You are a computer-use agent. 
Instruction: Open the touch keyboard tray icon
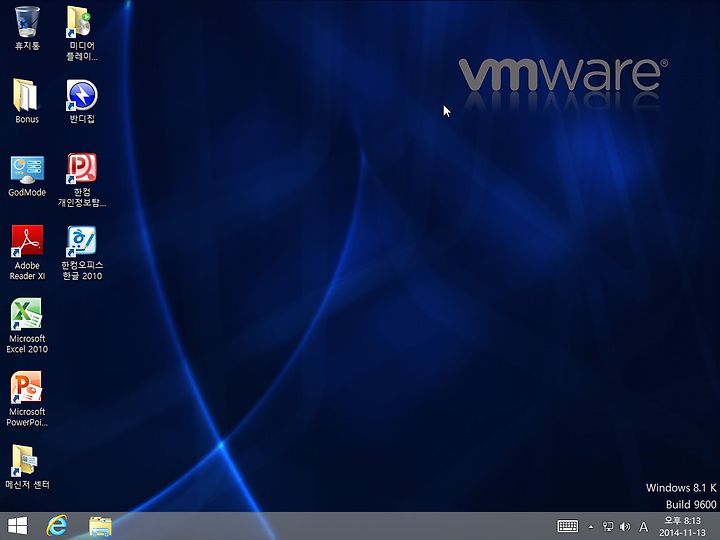(568, 526)
